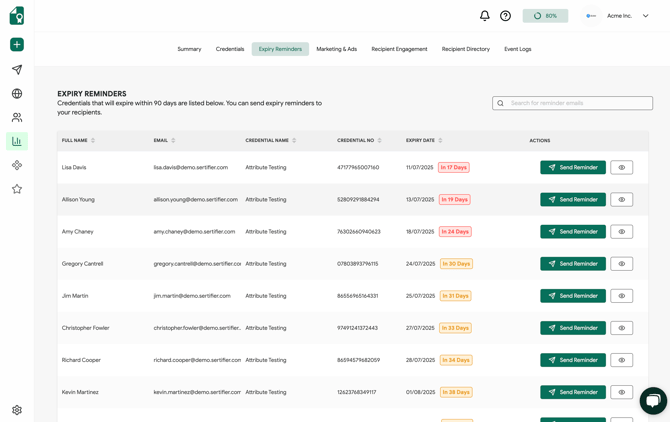Sort table by Full Name column
This screenshot has width=670, height=422.
point(93,141)
